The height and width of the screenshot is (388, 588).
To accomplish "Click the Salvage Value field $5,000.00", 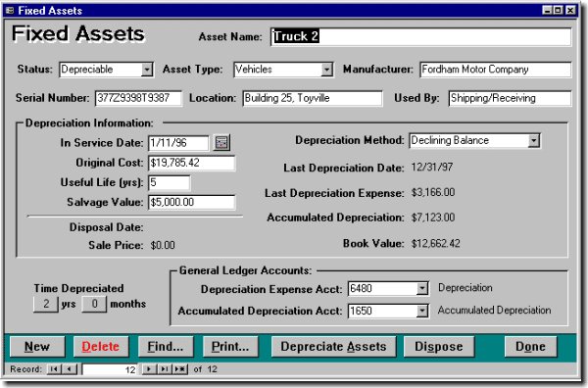I will [192, 203].
